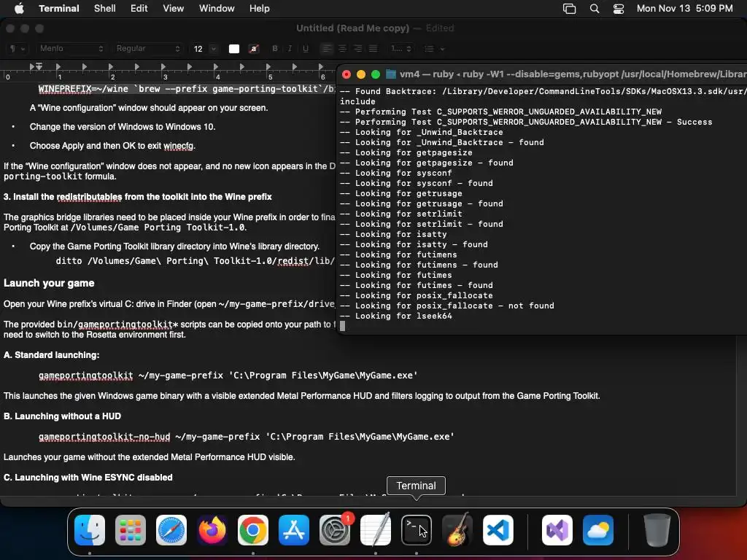Open Launchpad from the Dock
The height and width of the screenshot is (560, 747).
[x=131, y=530]
